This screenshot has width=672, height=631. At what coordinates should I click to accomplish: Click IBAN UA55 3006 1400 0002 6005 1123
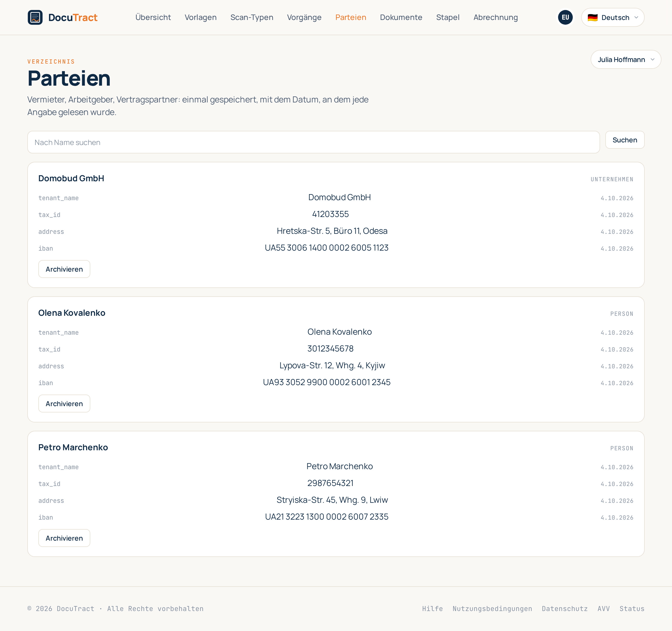tap(327, 248)
